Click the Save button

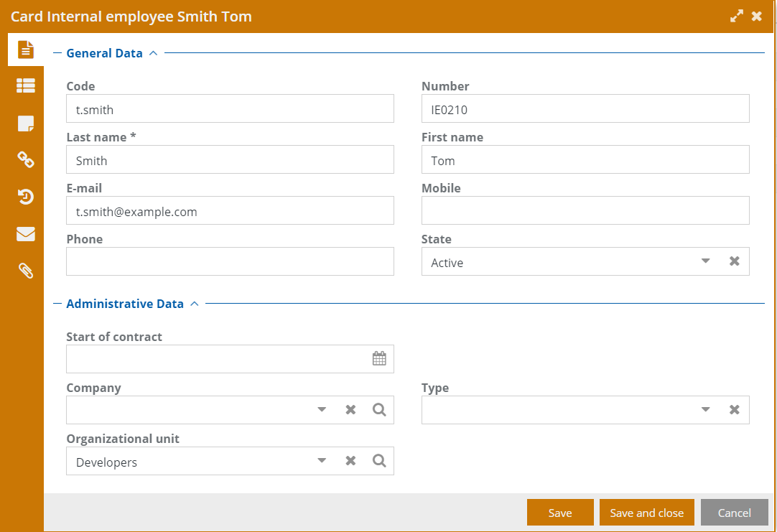pos(560,513)
